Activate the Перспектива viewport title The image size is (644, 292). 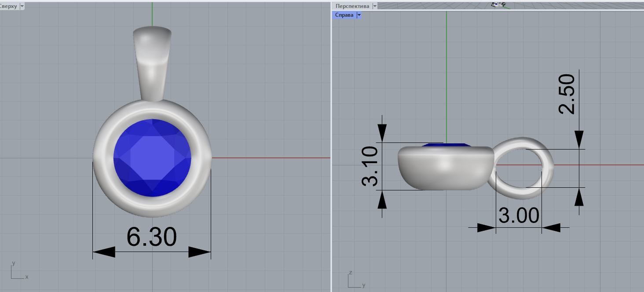(x=352, y=6)
